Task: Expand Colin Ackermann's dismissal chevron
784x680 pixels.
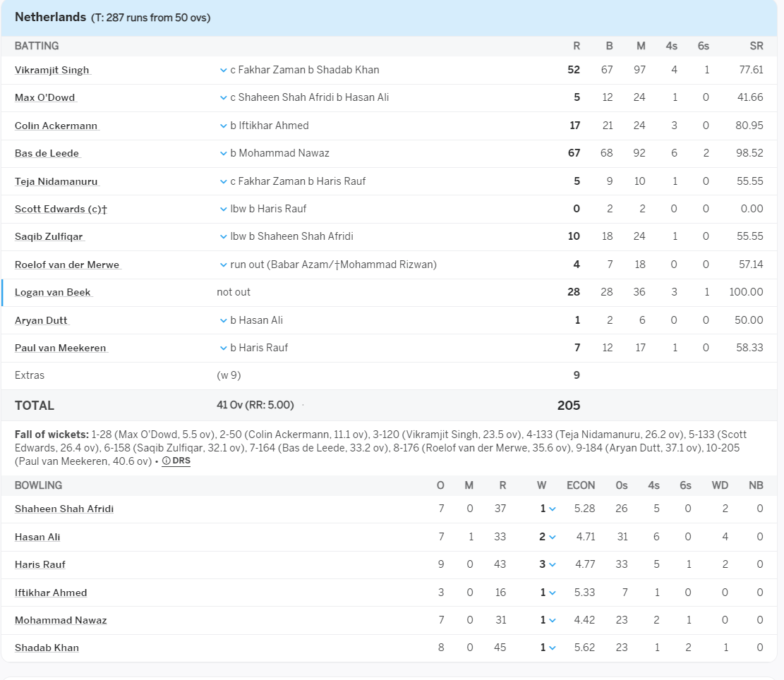Action: coord(223,126)
